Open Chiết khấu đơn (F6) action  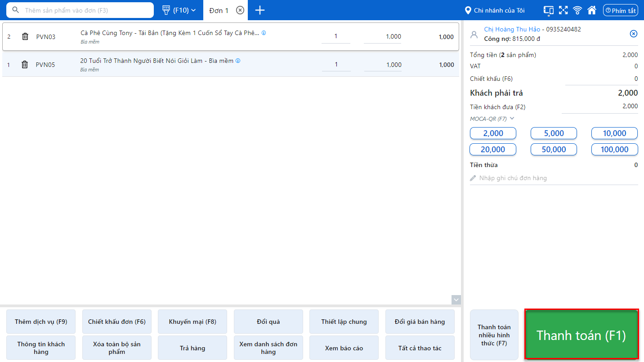pyautogui.click(x=117, y=322)
